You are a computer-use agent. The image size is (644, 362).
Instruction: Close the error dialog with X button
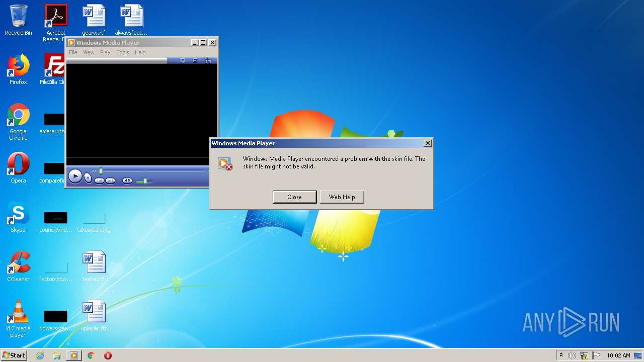click(x=428, y=143)
